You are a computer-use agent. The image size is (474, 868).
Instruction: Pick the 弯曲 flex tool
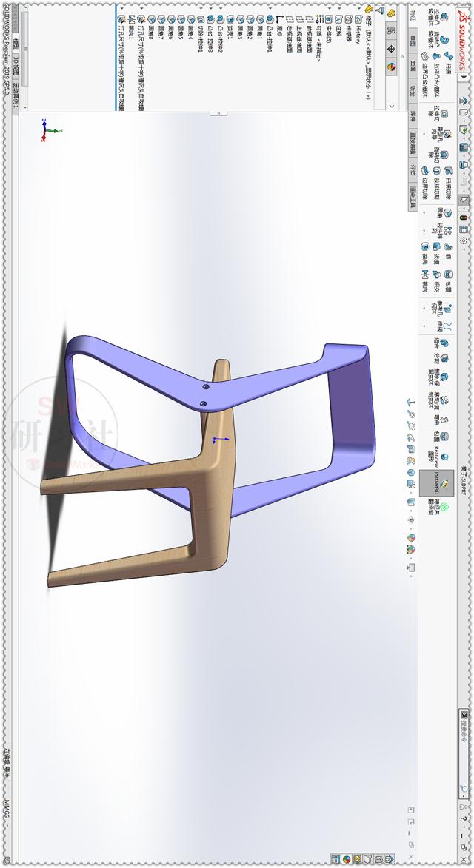tap(442, 420)
